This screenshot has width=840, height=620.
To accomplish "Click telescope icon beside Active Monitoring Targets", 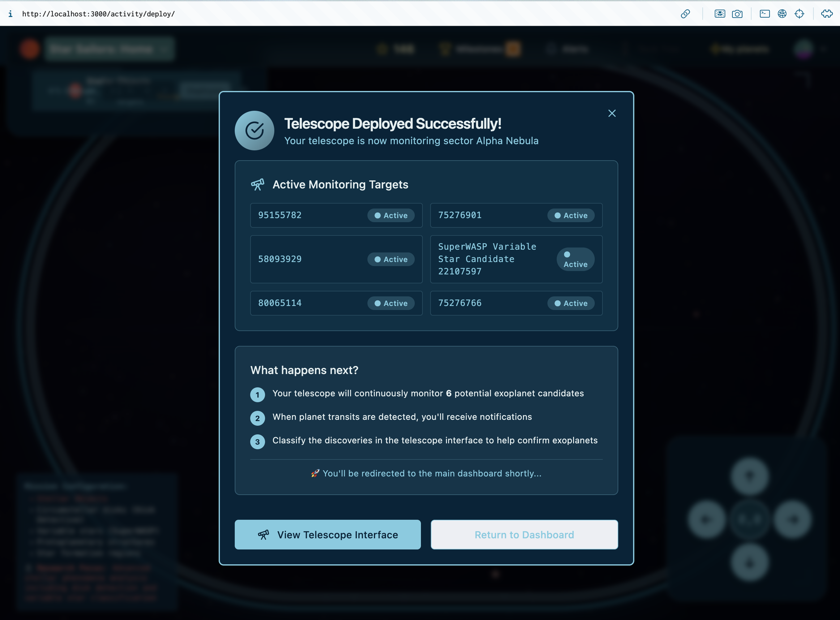I will click(257, 184).
